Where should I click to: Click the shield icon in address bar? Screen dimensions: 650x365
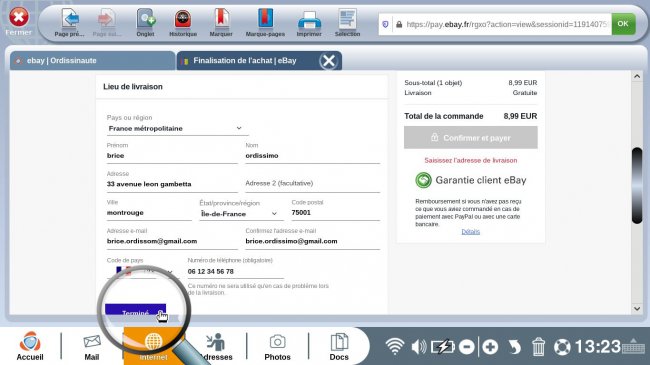point(385,24)
